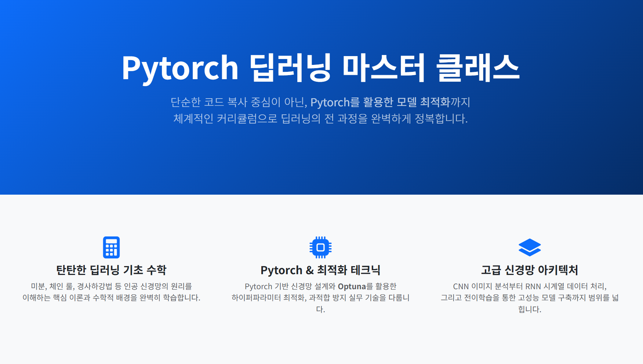Click the hero line starting with 체계적인 커리큘럼으로
The width and height of the screenshot is (643, 364).
321,119
